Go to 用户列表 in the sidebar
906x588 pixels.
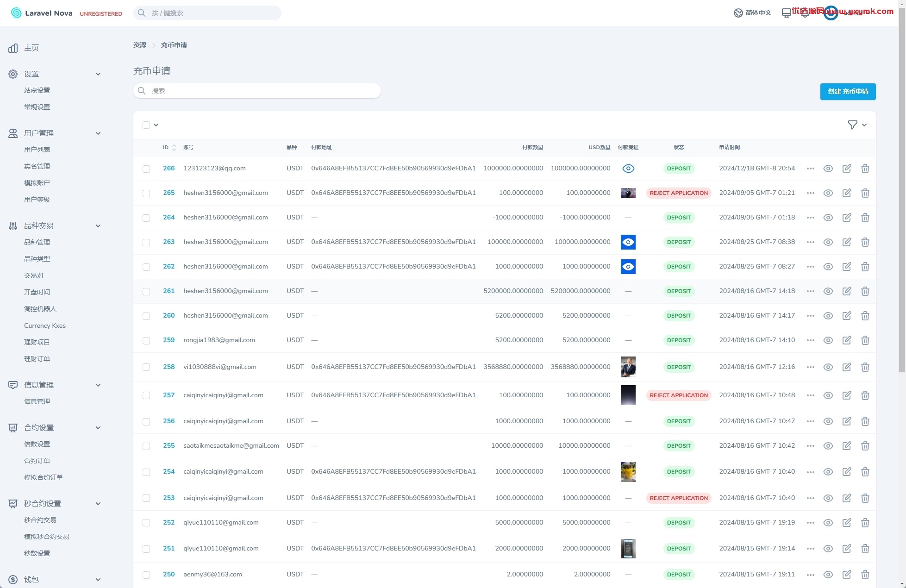37,150
